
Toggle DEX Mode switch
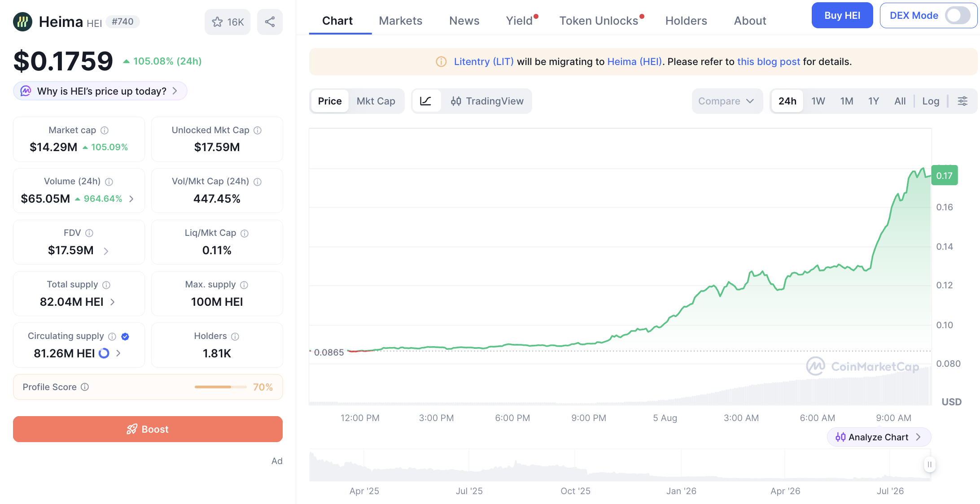pos(958,16)
